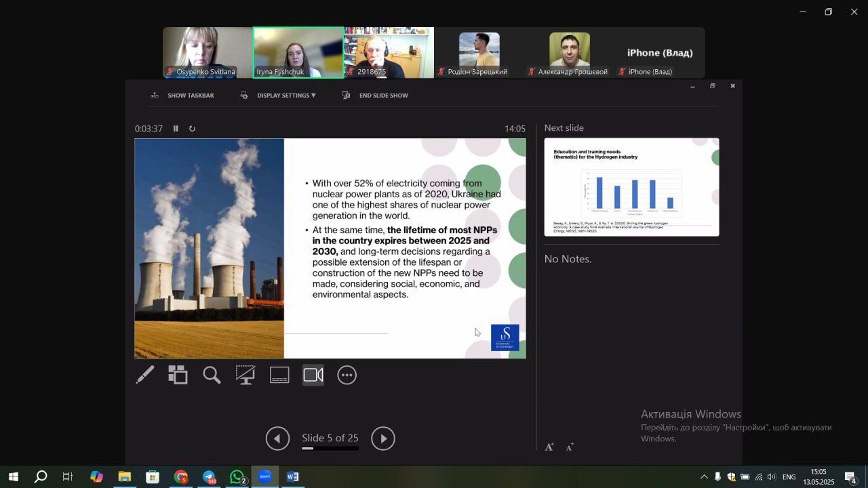The width and height of the screenshot is (868, 488).
Task: Toggle subtitles in presenter view
Action: pos(279,375)
